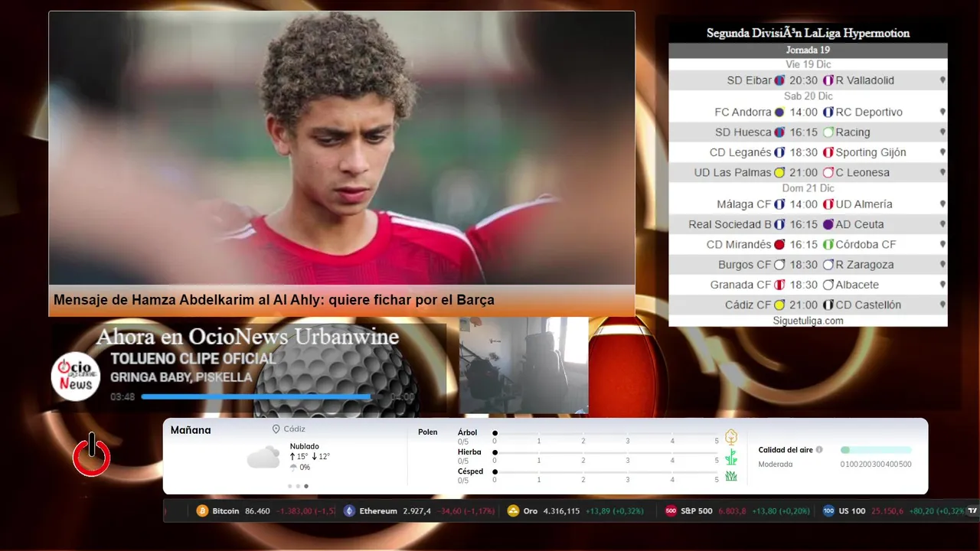Click the OcioNews round logo
Image resolution: width=980 pixels, height=551 pixels.
pos(76,376)
